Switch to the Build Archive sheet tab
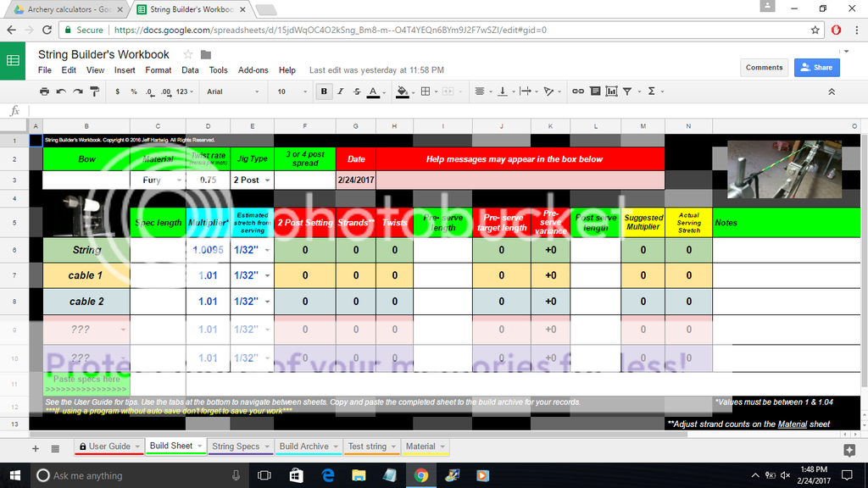Viewport: 868px width, 488px height. 309,446
